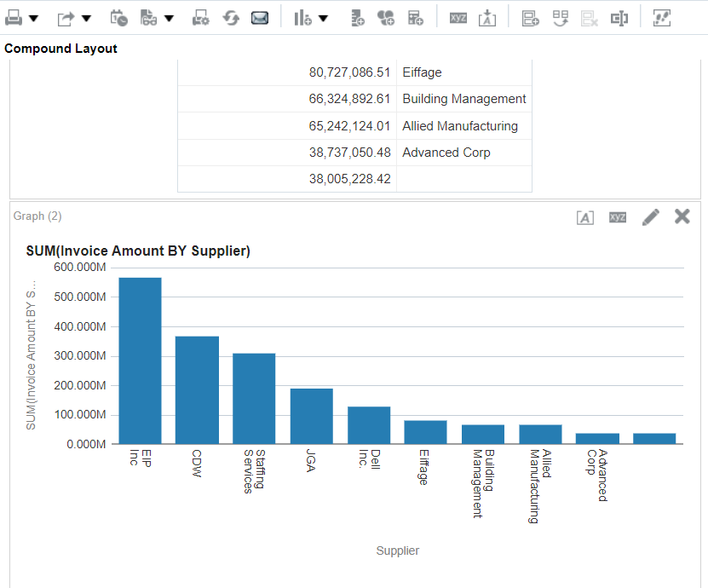708x588 pixels.
Task: Click the JGA bar in the chart
Action: [312, 416]
